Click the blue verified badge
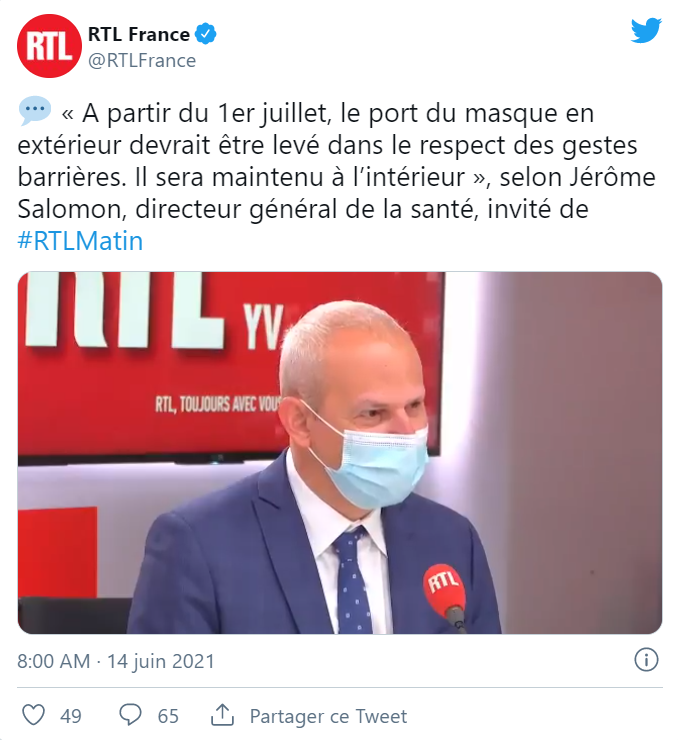This screenshot has width=678, height=740. tap(206, 34)
